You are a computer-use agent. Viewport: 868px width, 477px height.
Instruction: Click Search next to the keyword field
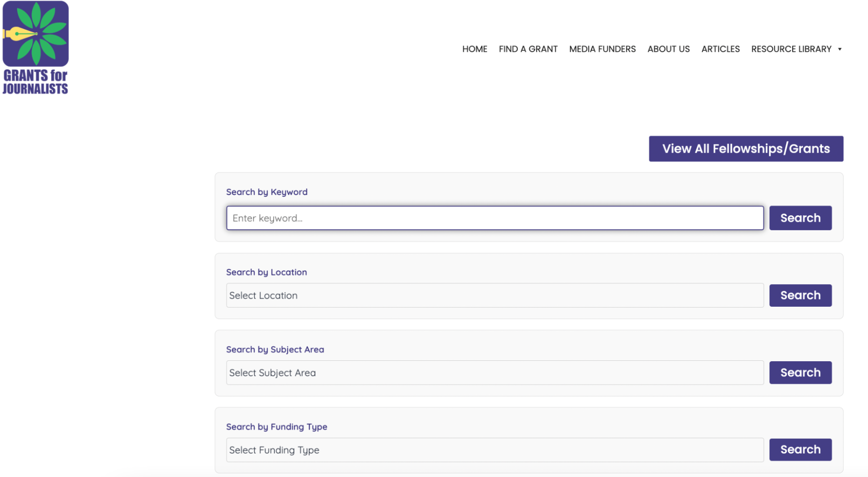800,218
